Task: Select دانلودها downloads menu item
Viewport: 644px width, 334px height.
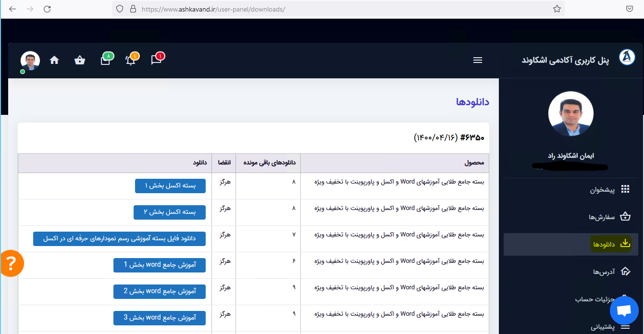Action: (x=571, y=244)
